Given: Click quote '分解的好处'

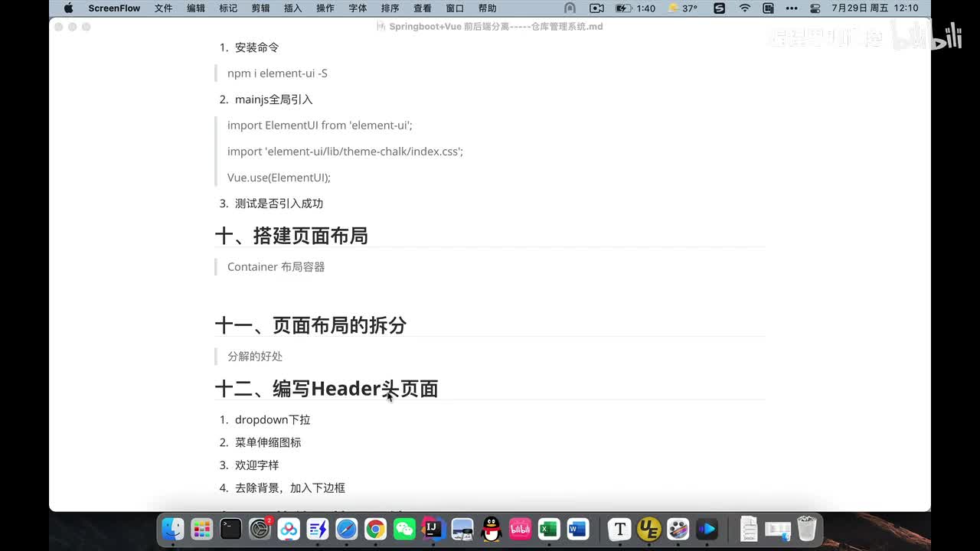Looking at the screenshot, I should [x=255, y=357].
